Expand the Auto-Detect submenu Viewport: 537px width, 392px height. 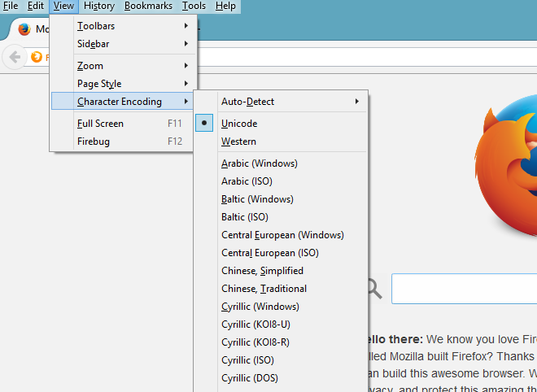click(x=281, y=102)
